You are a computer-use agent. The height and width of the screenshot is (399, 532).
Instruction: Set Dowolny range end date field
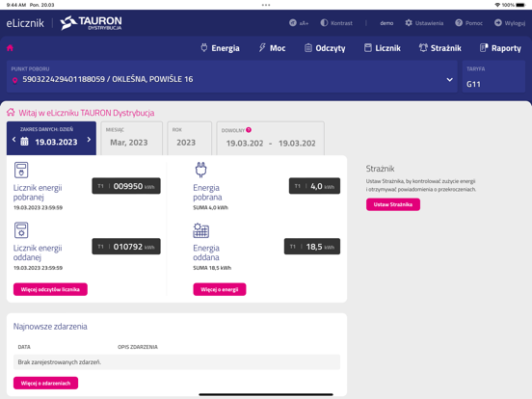click(x=297, y=144)
